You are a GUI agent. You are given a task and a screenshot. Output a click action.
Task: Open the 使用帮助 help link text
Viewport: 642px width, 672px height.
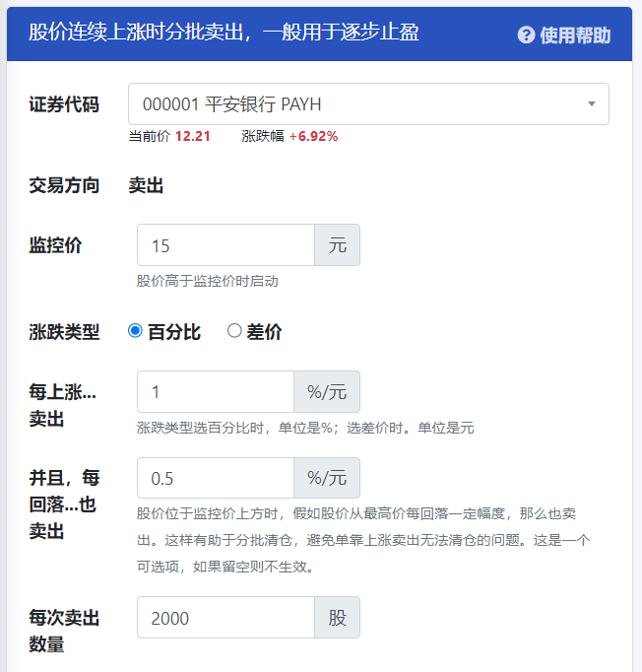tap(575, 35)
